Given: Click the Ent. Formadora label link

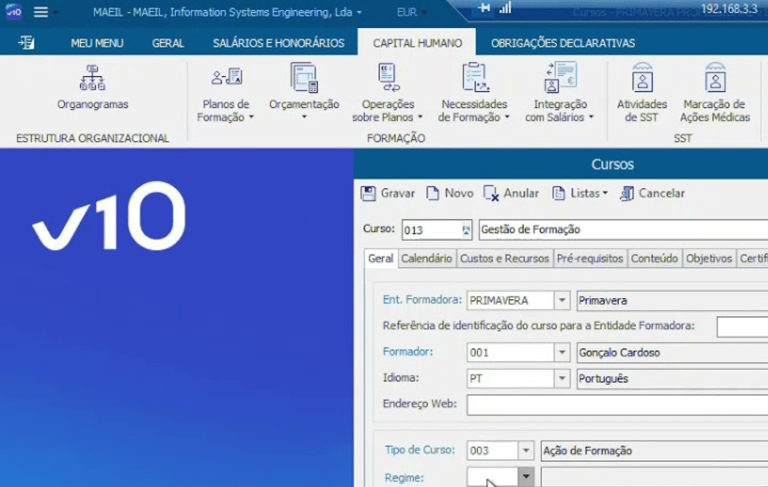Looking at the screenshot, I should point(422,299).
